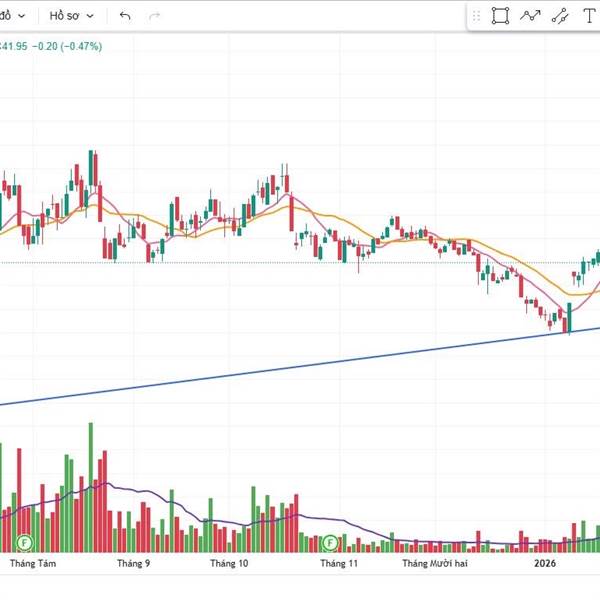The image size is (600, 600).
Task: Click the 2026 time axis label
Action: point(545,563)
